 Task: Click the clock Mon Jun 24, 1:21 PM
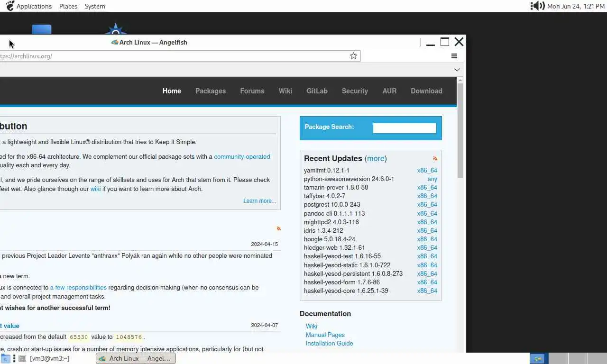coord(576,6)
